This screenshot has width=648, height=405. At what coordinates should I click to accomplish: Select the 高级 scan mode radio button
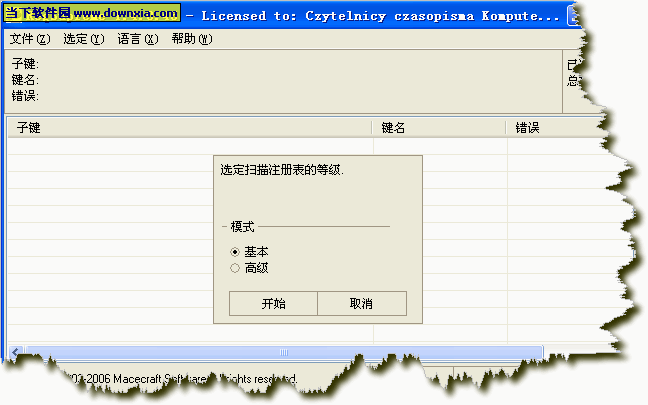tap(235, 268)
